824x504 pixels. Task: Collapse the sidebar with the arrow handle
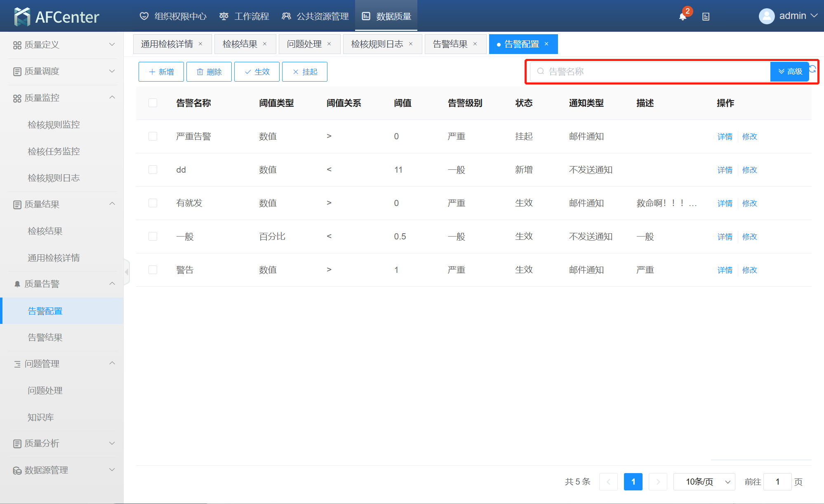127,272
